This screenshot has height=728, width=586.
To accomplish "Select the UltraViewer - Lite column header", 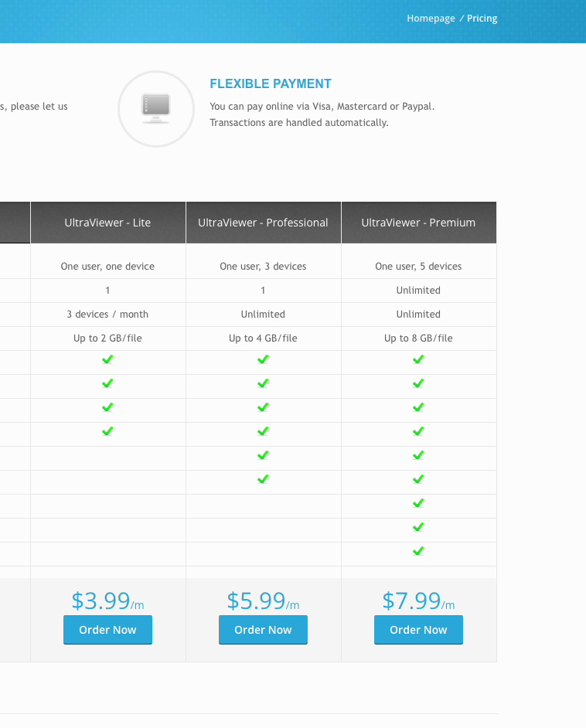I will [x=107, y=223].
